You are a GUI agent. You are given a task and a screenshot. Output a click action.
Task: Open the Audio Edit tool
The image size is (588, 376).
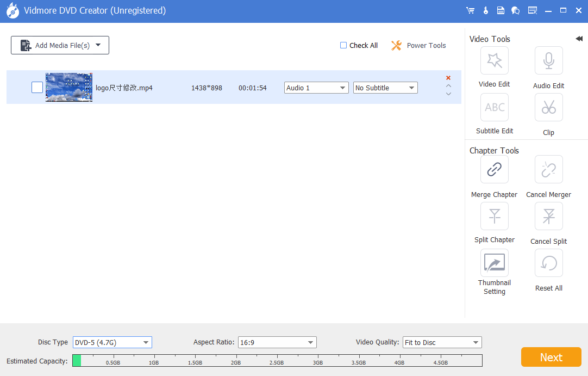(548, 61)
